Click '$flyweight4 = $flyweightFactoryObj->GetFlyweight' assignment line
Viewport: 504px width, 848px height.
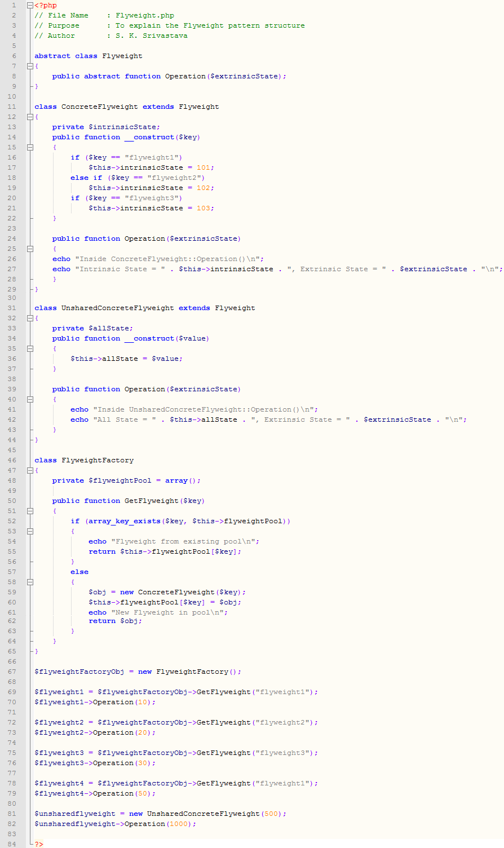[x=176, y=783]
